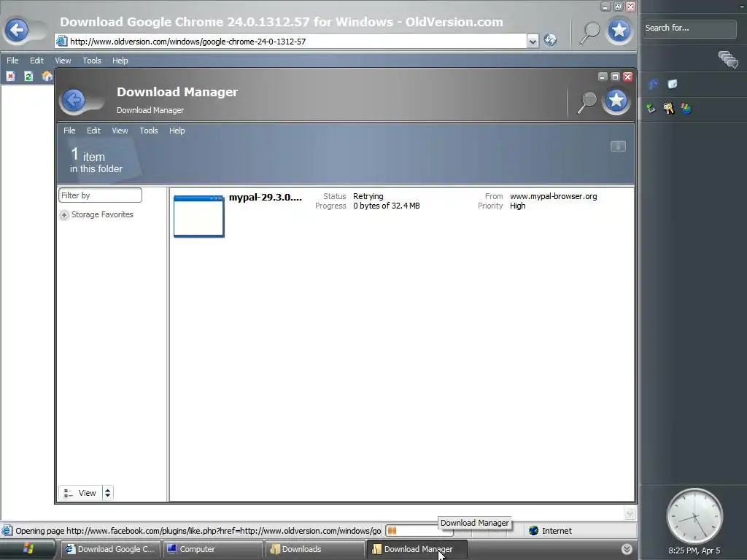Click the View button in the sidebar
Viewport: 747px width, 560px height.
[80, 493]
